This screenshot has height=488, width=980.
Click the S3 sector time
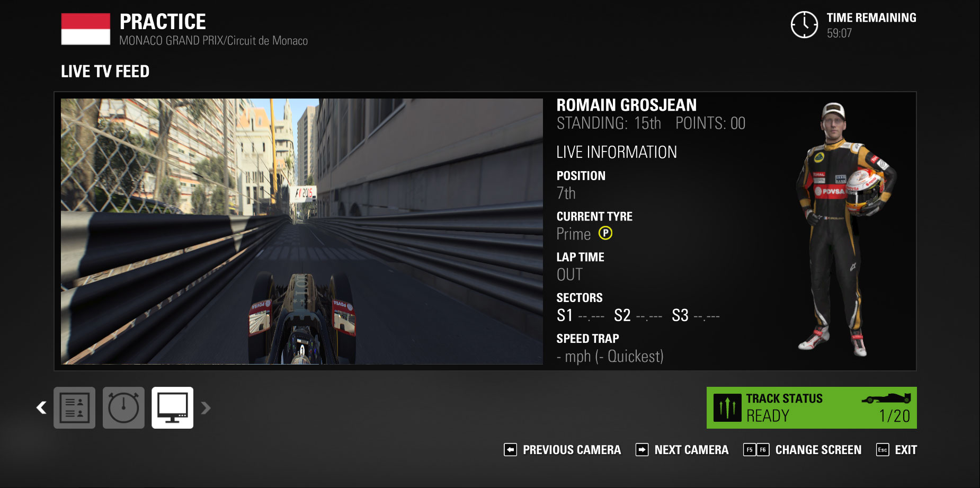pos(696,316)
